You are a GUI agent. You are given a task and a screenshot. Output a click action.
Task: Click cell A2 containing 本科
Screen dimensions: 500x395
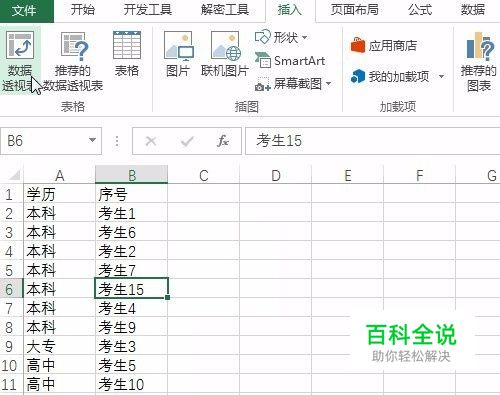pos(59,213)
